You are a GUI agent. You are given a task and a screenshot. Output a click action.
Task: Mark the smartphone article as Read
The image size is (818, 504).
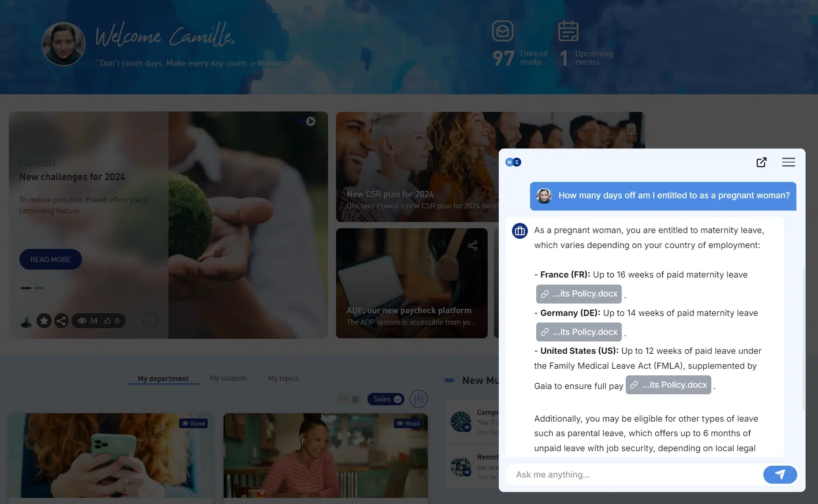[x=193, y=423]
